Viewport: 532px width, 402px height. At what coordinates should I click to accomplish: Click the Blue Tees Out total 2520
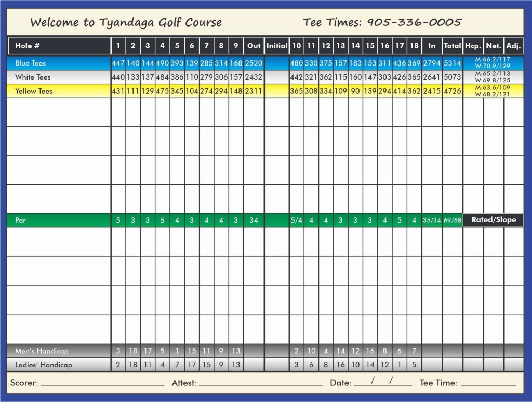tap(254, 63)
